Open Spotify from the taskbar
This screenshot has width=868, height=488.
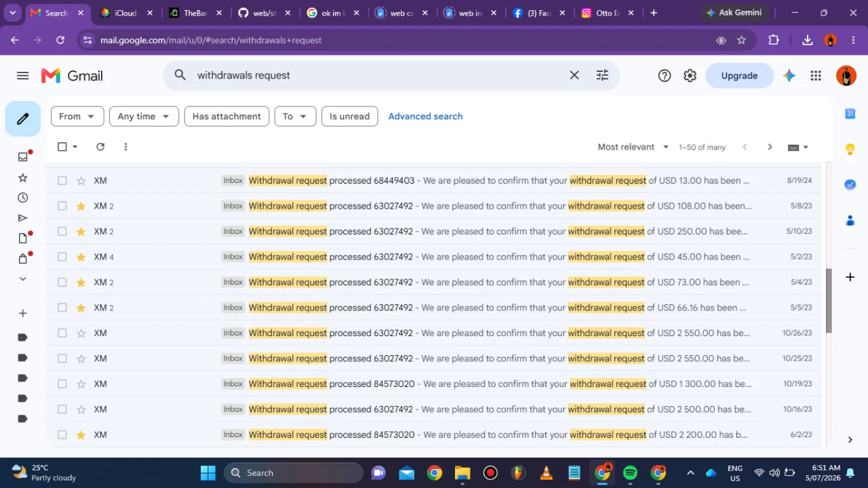click(x=630, y=472)
